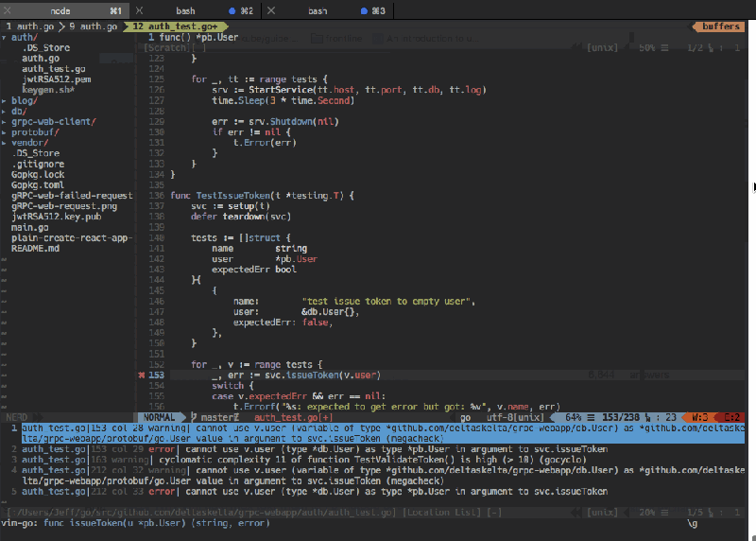This screenshot has width=756, height=541.
Task: Open Gopkg.toml in the file tree
Action: tap(38, 185)
